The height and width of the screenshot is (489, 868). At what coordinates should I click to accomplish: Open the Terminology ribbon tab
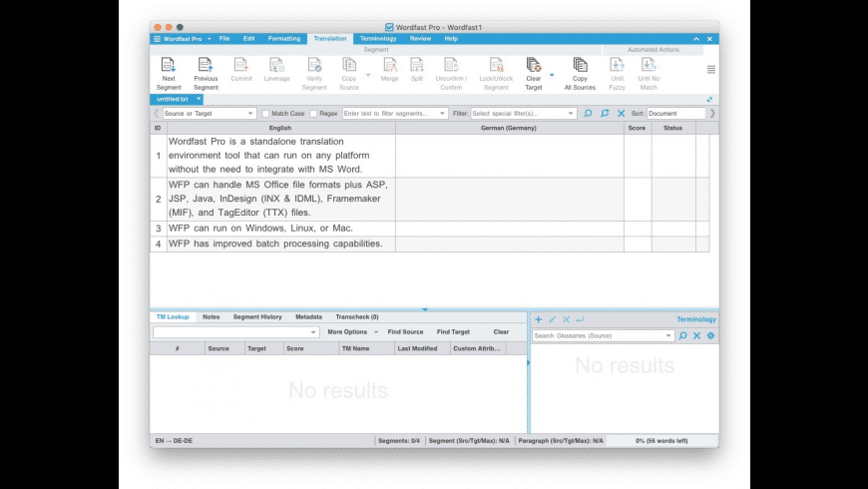click(x=378, y=39)
